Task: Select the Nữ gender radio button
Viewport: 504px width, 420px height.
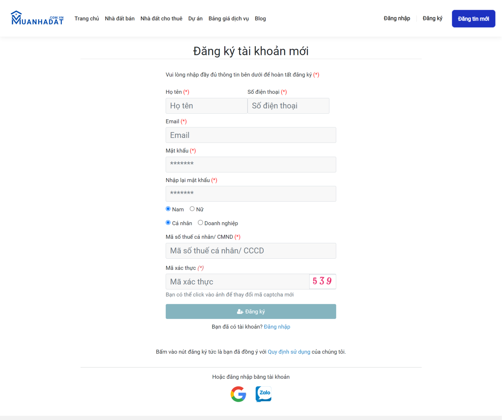Action: click(x=192, y=209)
